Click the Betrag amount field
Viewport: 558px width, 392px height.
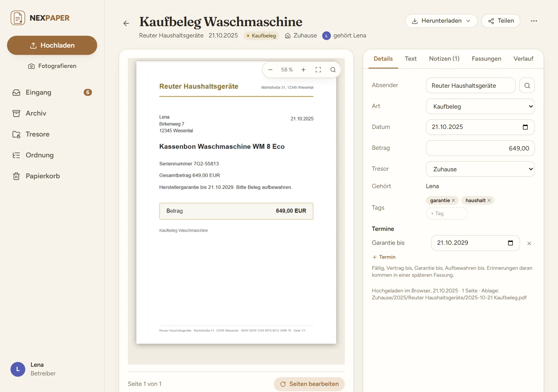click(480, 148)
